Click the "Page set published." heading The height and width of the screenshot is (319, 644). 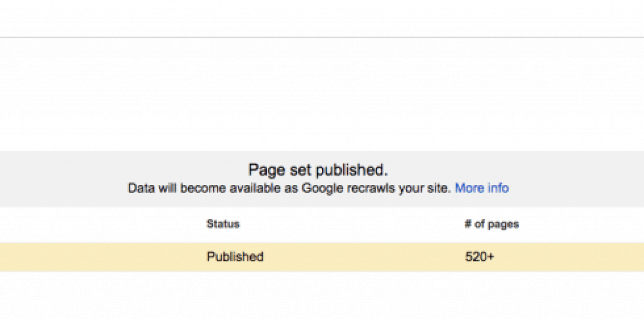pos(318,170)
